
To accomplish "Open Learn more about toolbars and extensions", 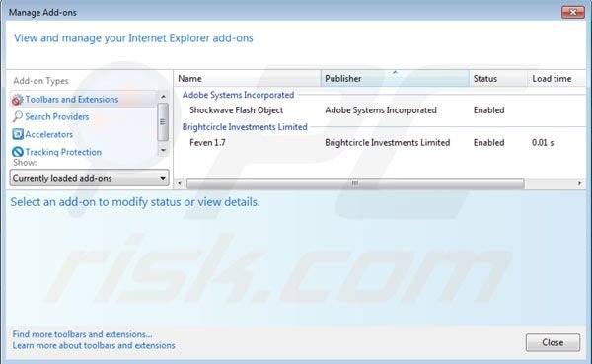I will 94,345.
